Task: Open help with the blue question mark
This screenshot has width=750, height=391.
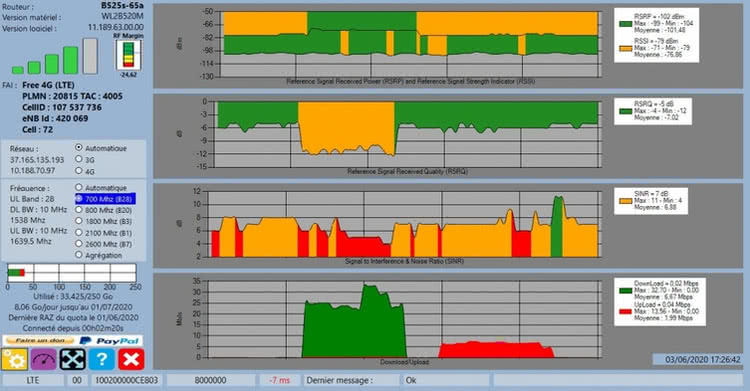Action: [x=102, y=359]
